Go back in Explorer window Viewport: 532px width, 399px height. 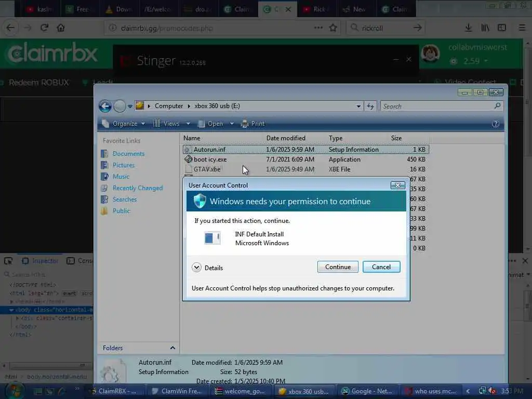coord(105,106)
